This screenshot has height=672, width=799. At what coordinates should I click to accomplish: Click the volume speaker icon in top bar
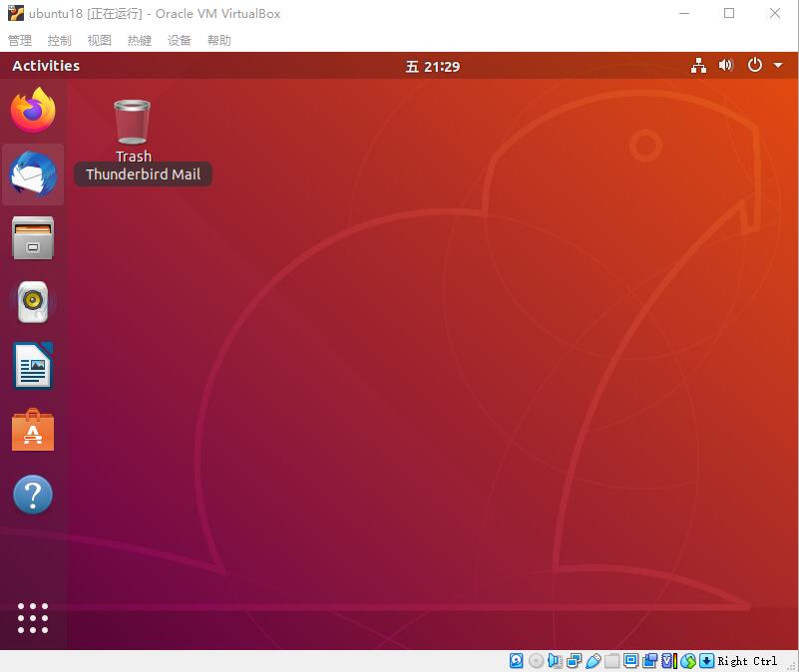point(725,65)
